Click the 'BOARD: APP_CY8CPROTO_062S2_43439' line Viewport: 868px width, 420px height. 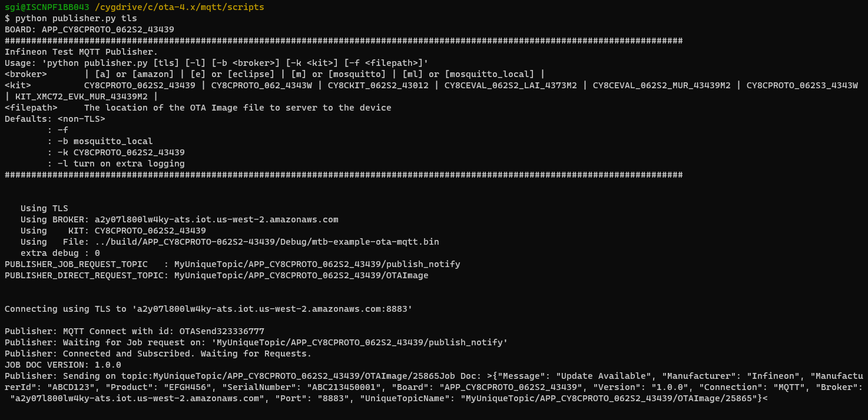tap(89, 29)
